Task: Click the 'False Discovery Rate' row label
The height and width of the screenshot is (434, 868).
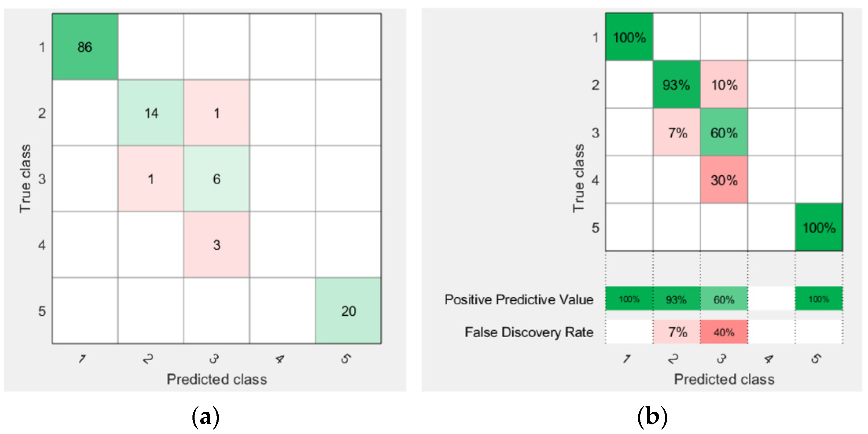Action: pos(529,332)
